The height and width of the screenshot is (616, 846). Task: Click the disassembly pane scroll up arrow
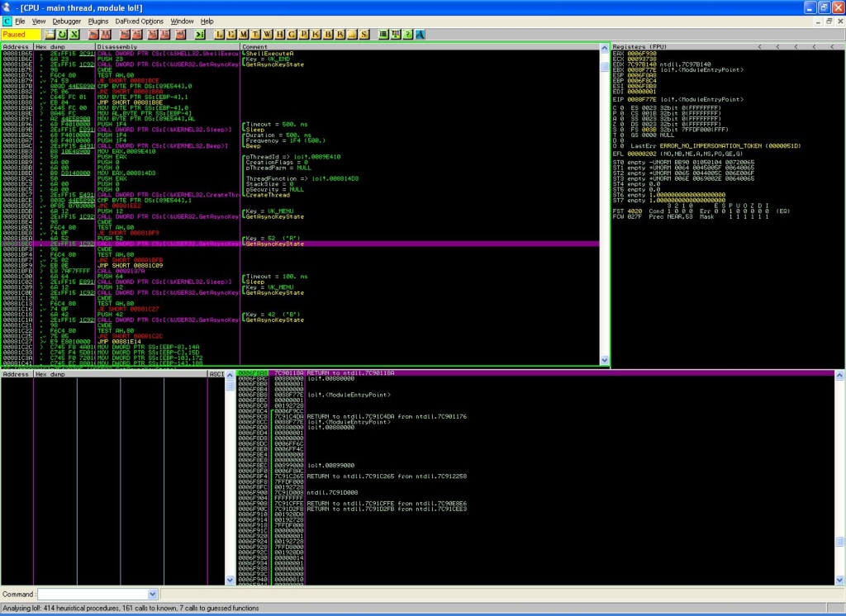(604, 49)
